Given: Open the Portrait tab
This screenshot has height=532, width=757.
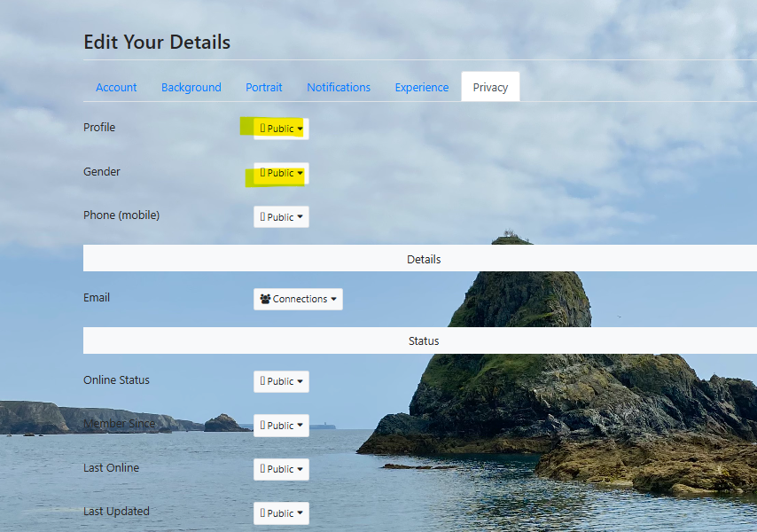Looking at the screenshot, I should [x=263, y=88].
